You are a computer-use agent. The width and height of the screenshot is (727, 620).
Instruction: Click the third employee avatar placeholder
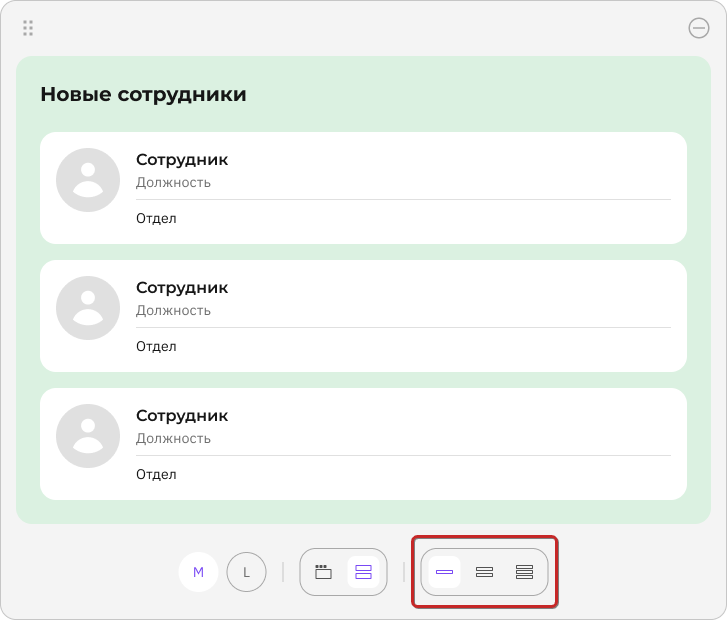tap(88, 436)
